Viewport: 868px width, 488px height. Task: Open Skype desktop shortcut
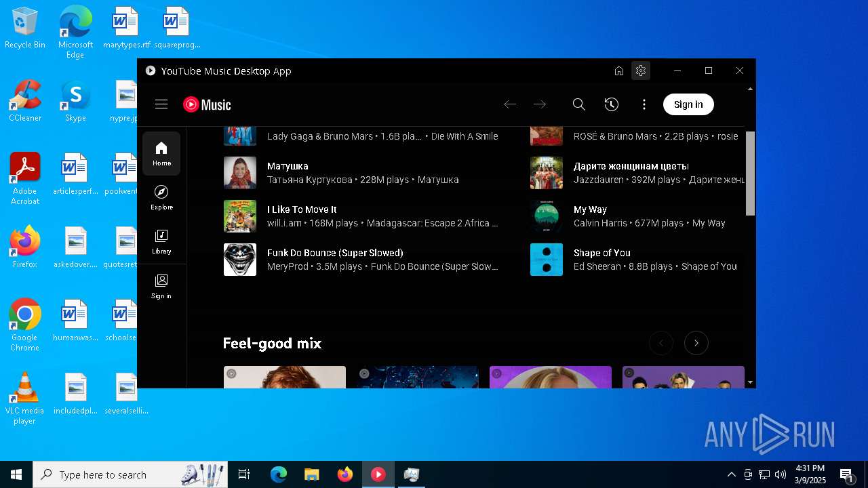75,101
